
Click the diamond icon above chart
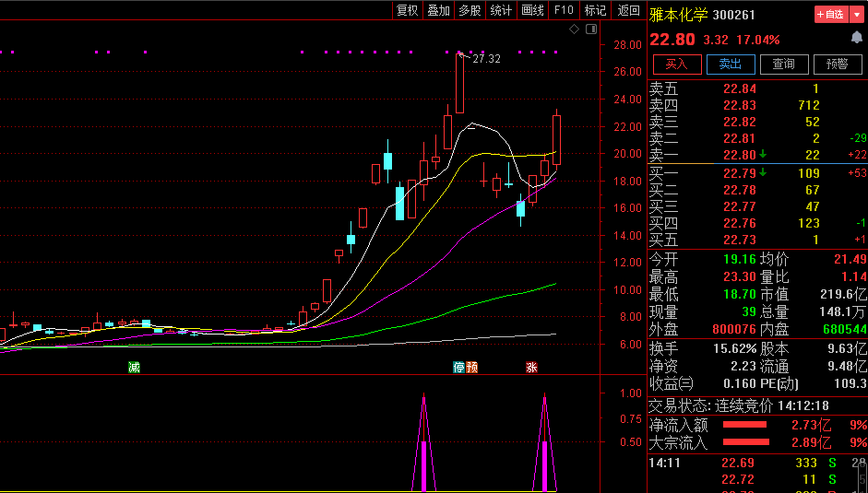click(574, 29)
